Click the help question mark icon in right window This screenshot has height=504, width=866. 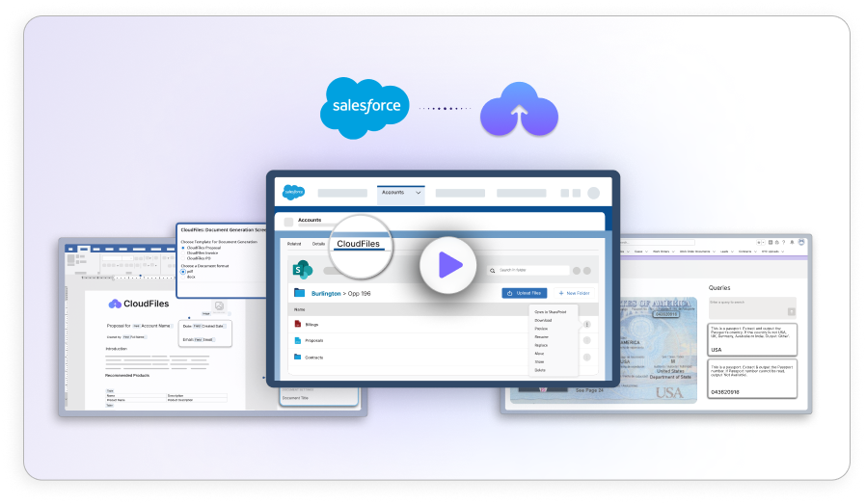tap(784, 242)
